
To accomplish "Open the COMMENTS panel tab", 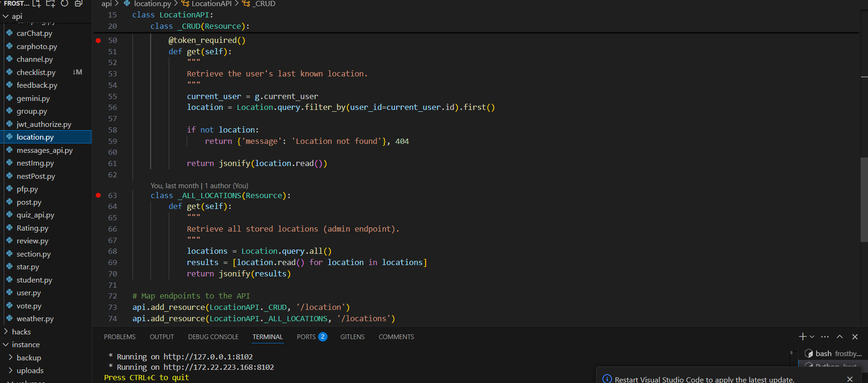I will (396, 337).
